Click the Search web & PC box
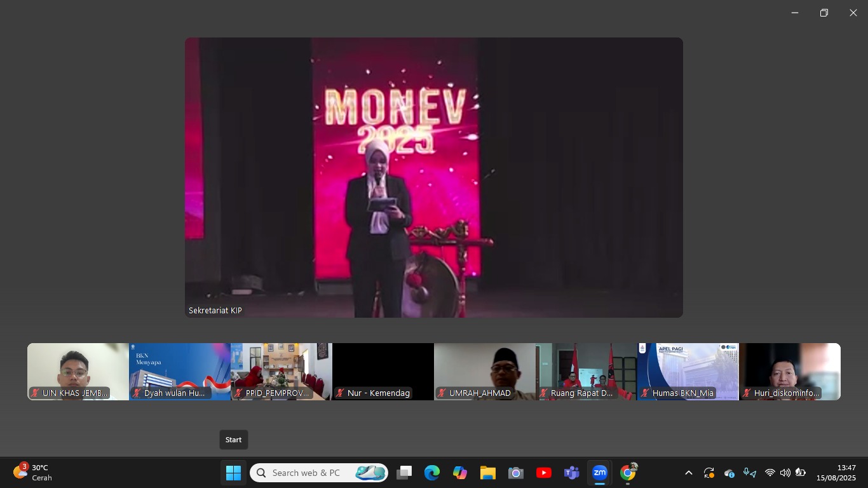Screen dimensions: 868x488 click(319, 473)
